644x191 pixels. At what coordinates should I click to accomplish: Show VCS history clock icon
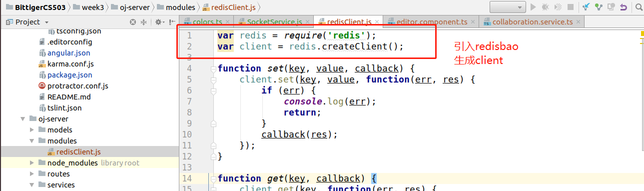click(611, 7)
